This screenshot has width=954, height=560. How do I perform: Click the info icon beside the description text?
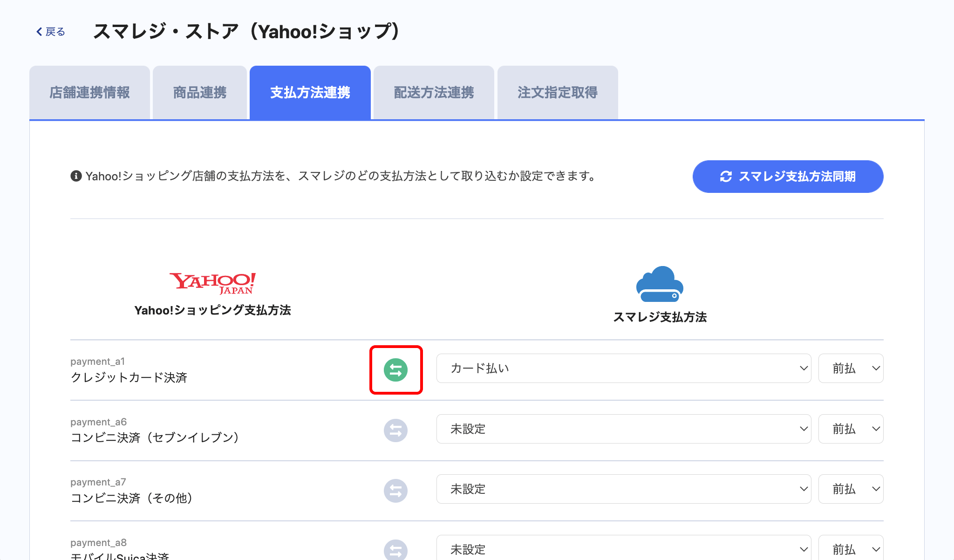pyautogui.click(x=76, y=176)
